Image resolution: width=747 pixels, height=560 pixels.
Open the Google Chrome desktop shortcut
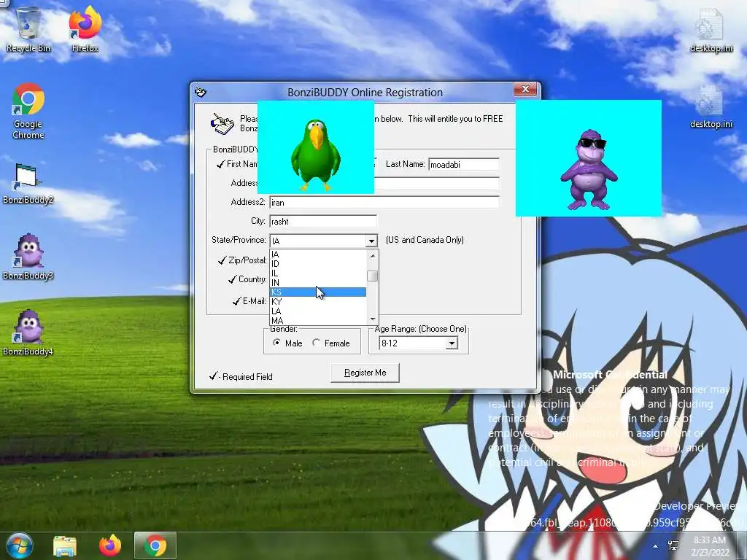28,111
